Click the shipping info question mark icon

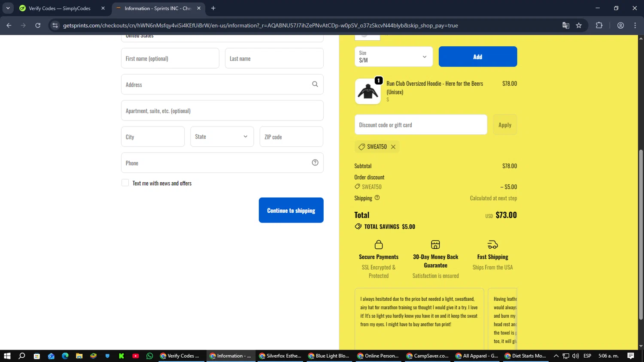click(x=377, y=198)
